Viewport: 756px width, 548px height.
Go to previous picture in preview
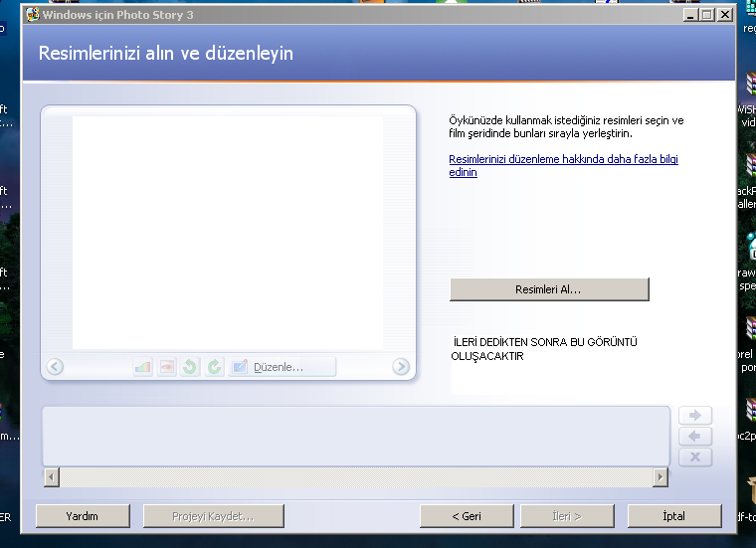pos(55,367)
